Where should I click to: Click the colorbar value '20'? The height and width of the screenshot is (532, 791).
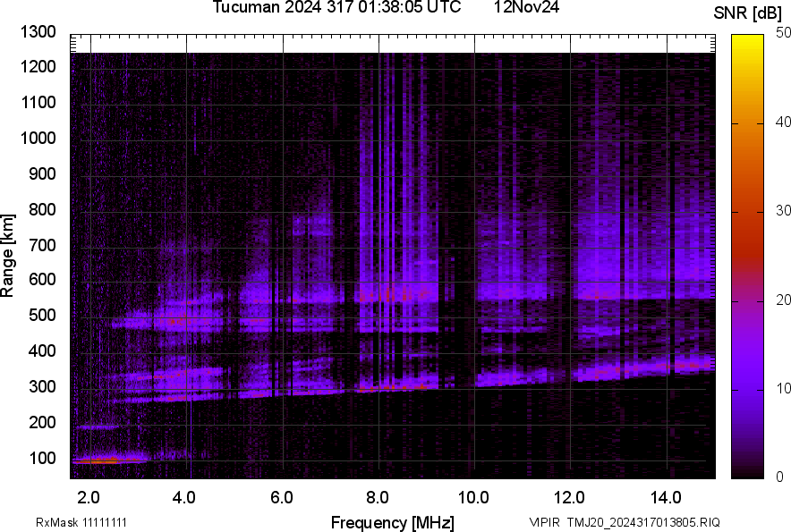[x=783, y=300]
